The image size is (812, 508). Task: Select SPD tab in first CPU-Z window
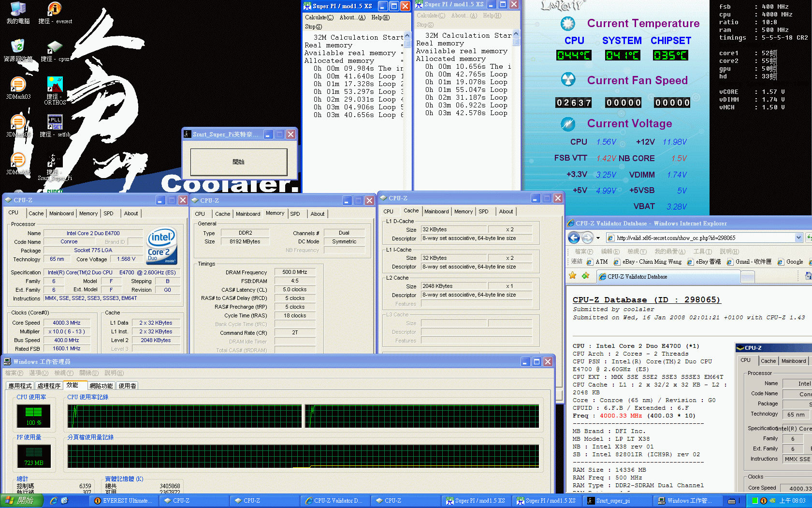coord(109,213)
